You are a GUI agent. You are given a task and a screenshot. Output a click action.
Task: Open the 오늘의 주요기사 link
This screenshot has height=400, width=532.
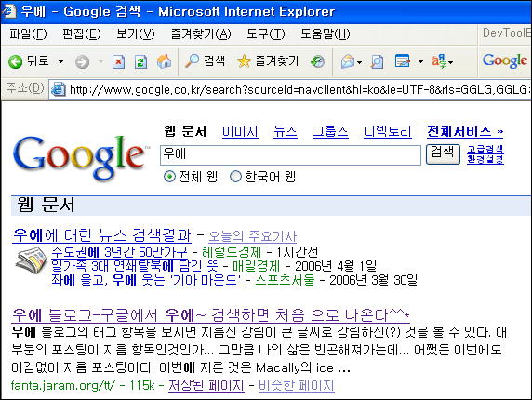click(x=252, y=236)
